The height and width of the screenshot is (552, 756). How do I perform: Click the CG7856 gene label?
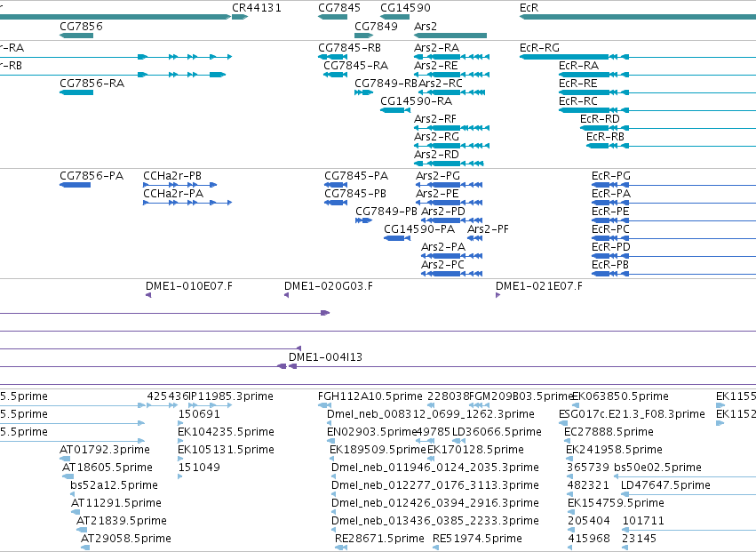click(81, 26)
